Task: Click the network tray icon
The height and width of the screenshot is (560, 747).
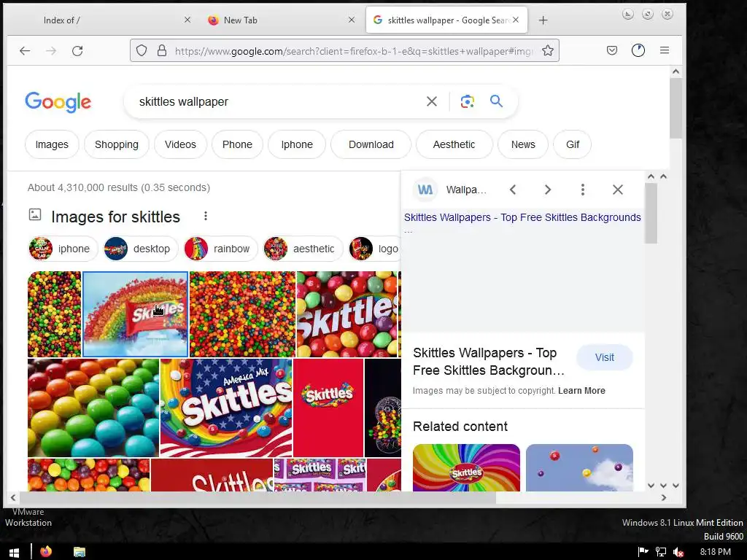Action: (661, 552)
